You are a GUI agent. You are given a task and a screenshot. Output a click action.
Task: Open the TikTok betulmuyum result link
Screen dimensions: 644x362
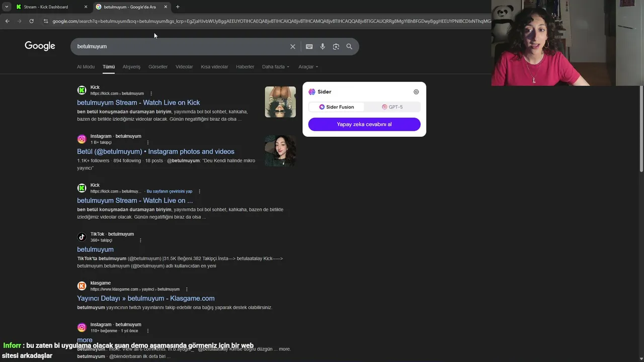(x=95, y=249)
